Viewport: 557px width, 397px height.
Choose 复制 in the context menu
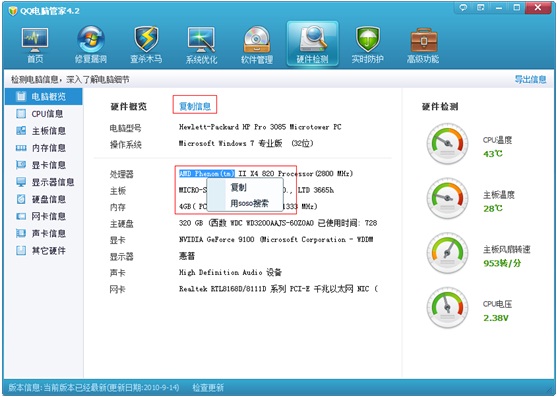tap(245, 187)
